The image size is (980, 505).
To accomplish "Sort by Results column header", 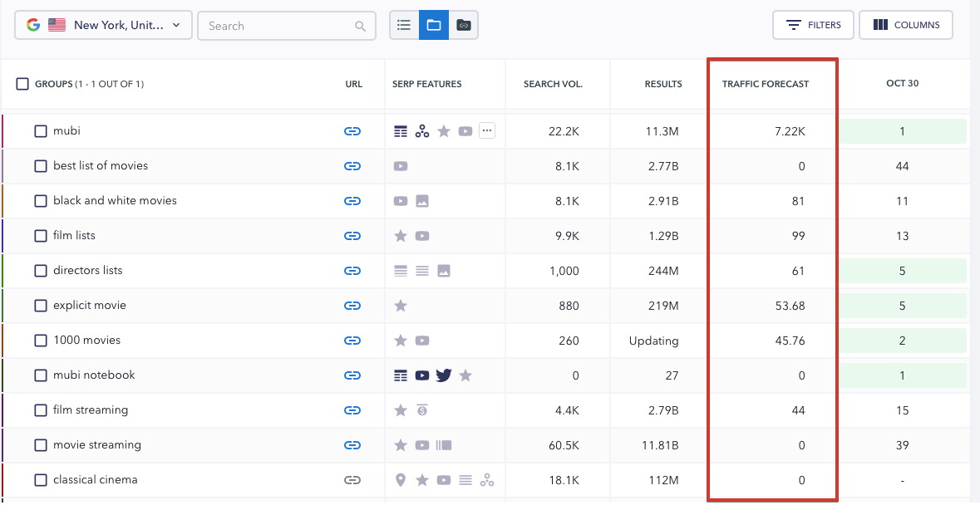I will click(663, 84).
